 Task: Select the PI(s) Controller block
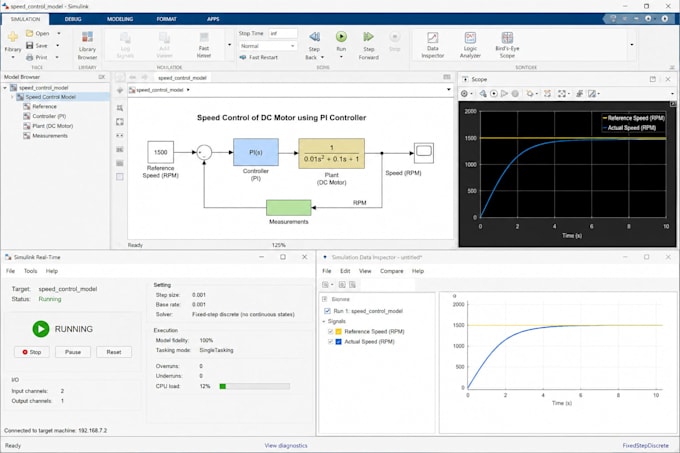coord(256,152)
